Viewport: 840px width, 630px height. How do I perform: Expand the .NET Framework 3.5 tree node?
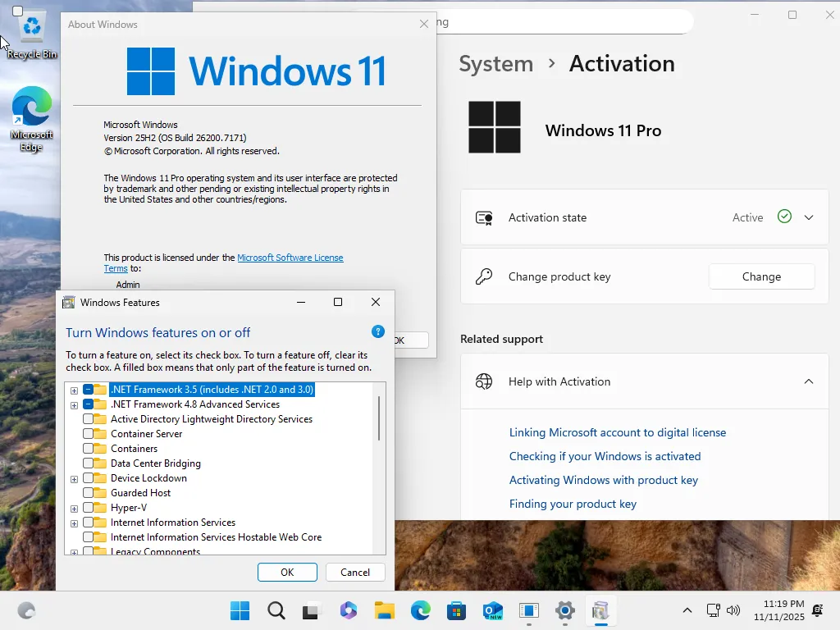pos(74,390)
